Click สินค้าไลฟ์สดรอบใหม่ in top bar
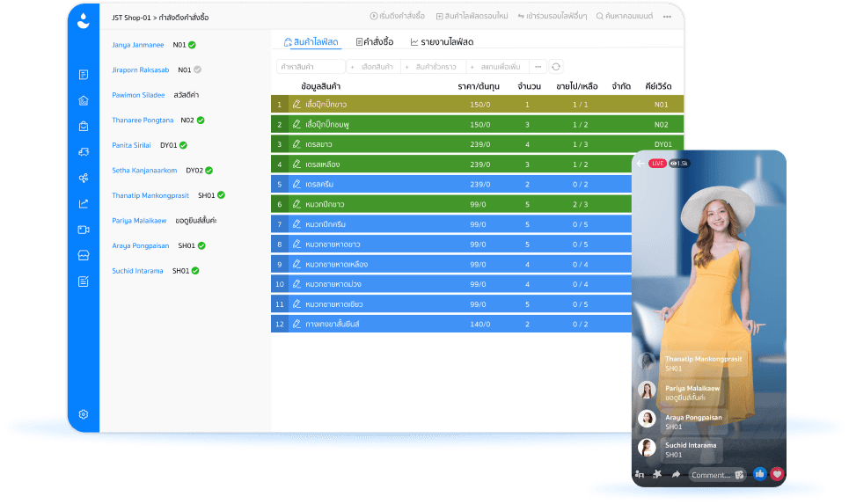 [x=472, y=16]
